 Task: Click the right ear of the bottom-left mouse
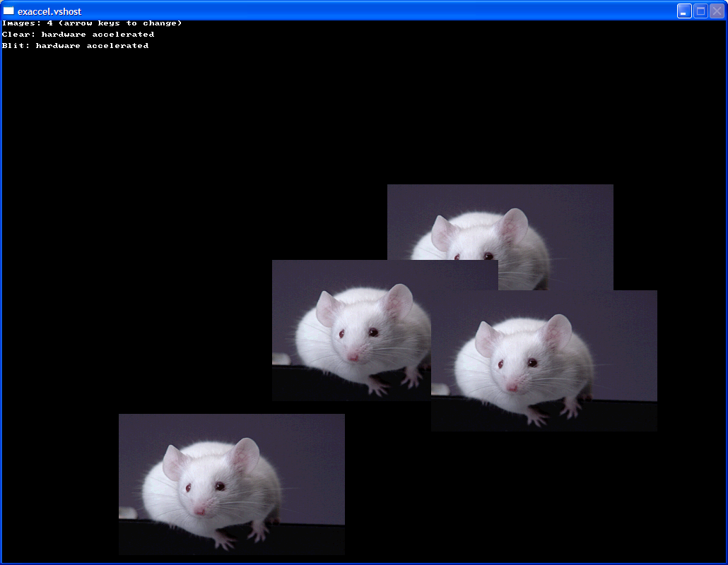tap(245, 455)
